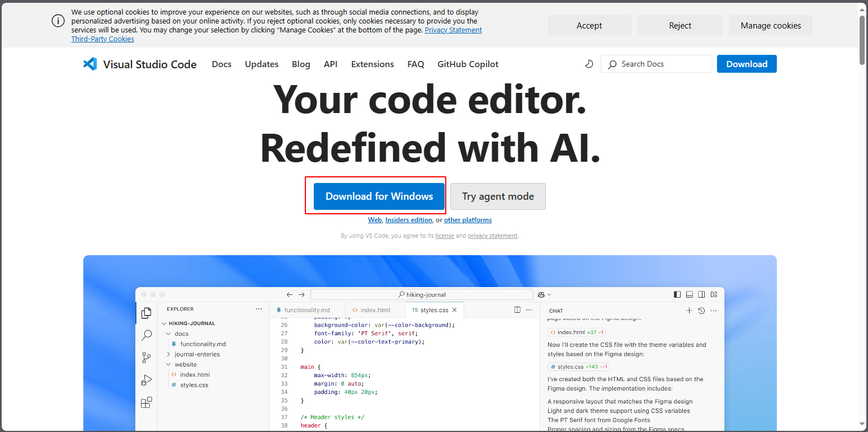Click the Visual Studio Code logo icon
This screenshot has width=868, height=432.
(90, 64)
